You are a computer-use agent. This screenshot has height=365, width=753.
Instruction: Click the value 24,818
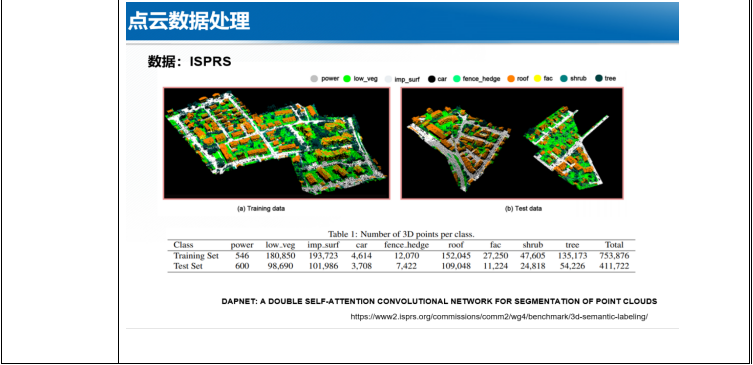click(533, 266)
